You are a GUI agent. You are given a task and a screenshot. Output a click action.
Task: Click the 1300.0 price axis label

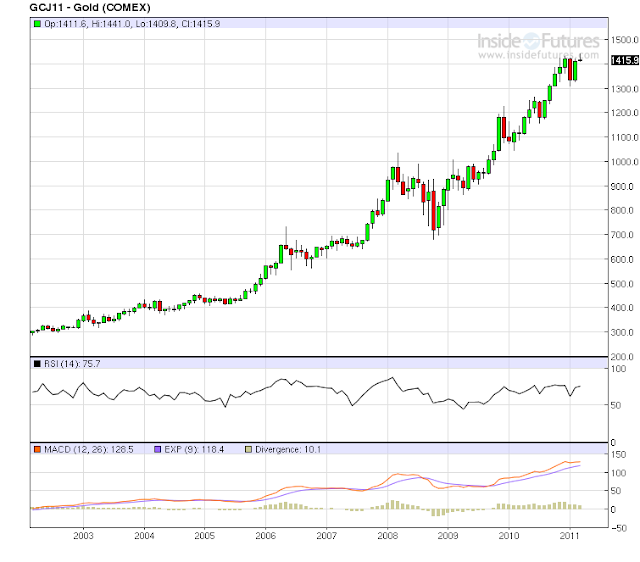624,89
